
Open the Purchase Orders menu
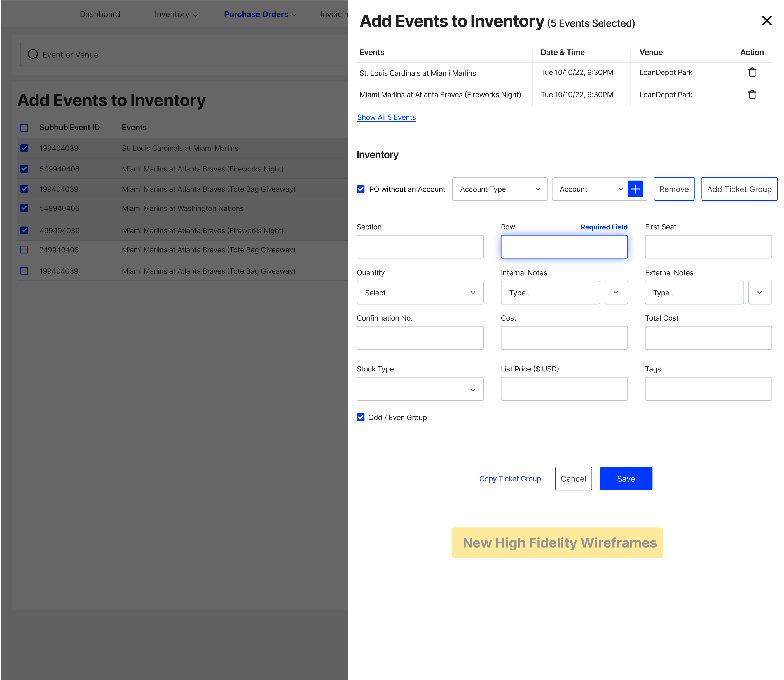260,15
